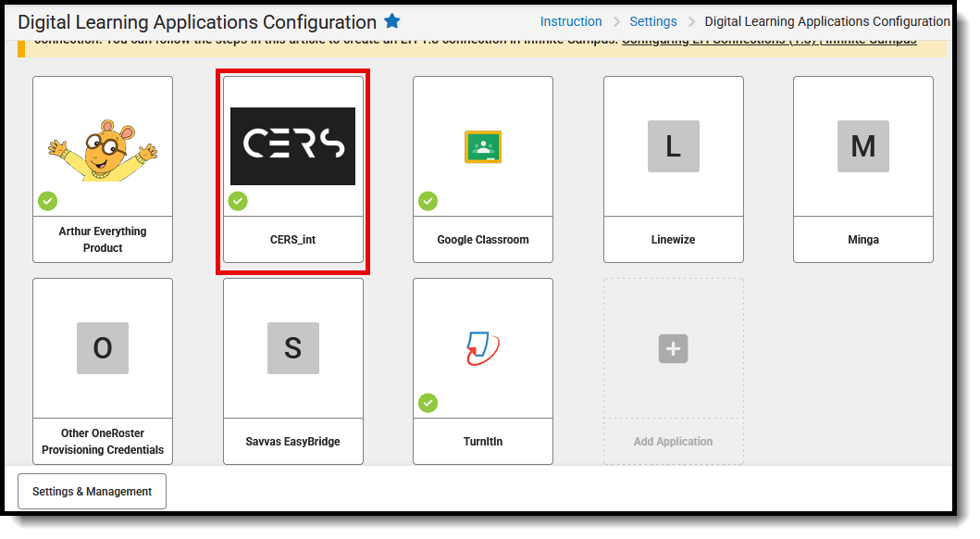Screen dimensions: 980x539
Task: Open Settings & Management
Action: click(x=91, y=491)
